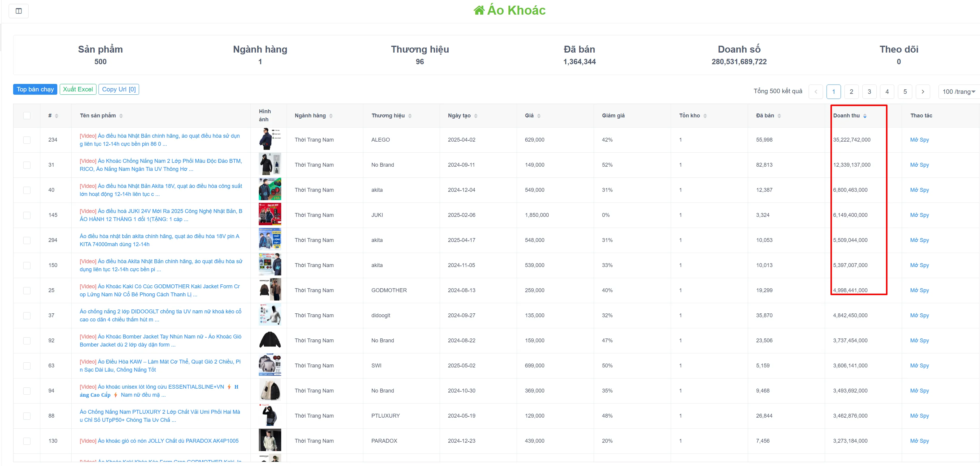Sort by Đã bán column arrows
The width and height of the screenshot is (980, 466).
(779, 116)
